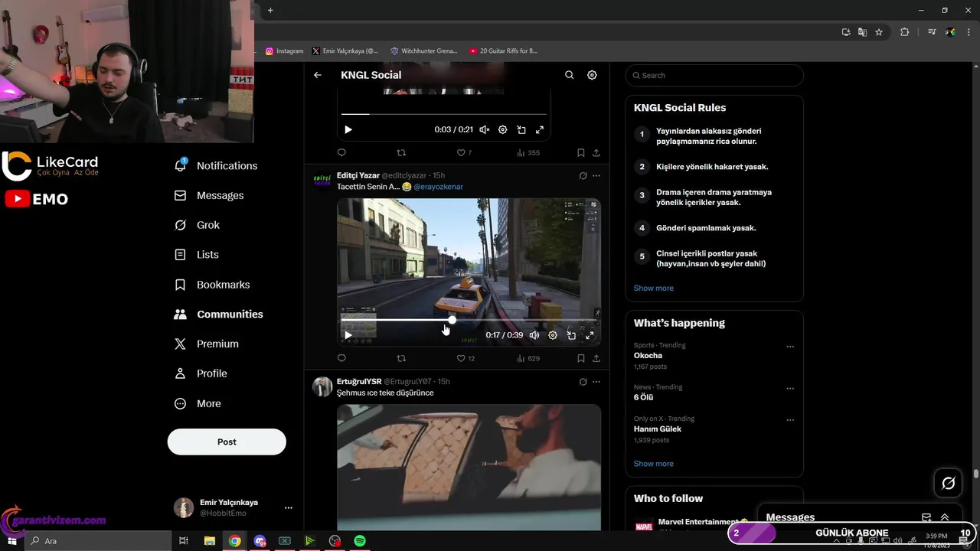Viewport: 980px width, 551px height.
Task: Unmute the first video at 0:03 / 0:21
Action: (484, 129)
